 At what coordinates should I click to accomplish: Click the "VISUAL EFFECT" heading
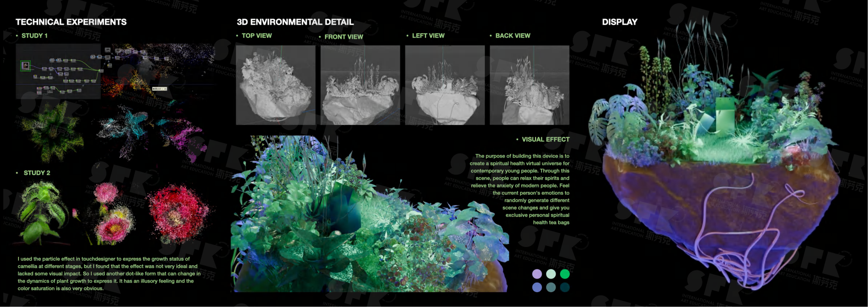point(546,139)
